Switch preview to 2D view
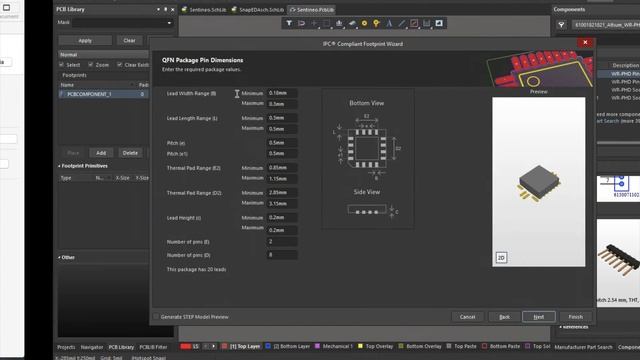This screenshot has width=640, height=360. (501, 258)
